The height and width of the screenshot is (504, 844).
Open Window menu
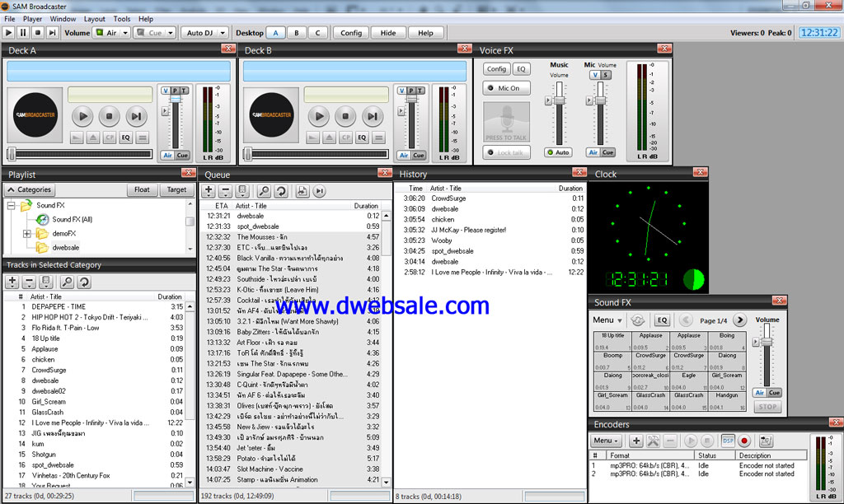click(x=63, y=19)
